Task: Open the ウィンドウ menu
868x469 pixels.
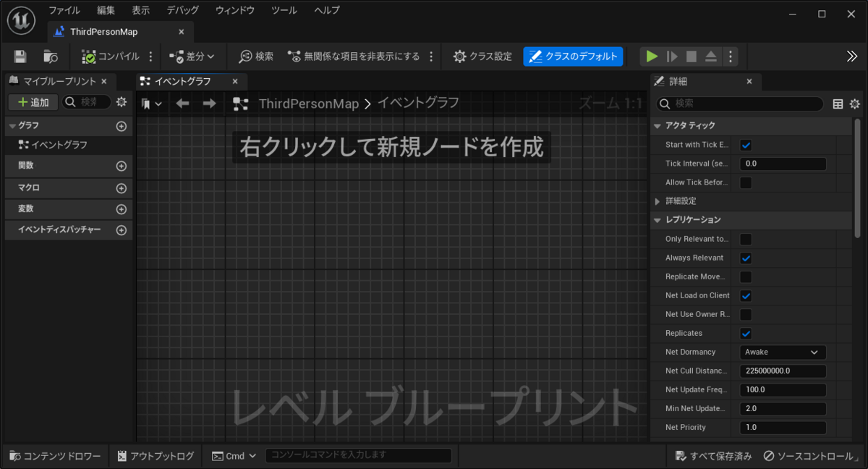Action: coord(234,10)
